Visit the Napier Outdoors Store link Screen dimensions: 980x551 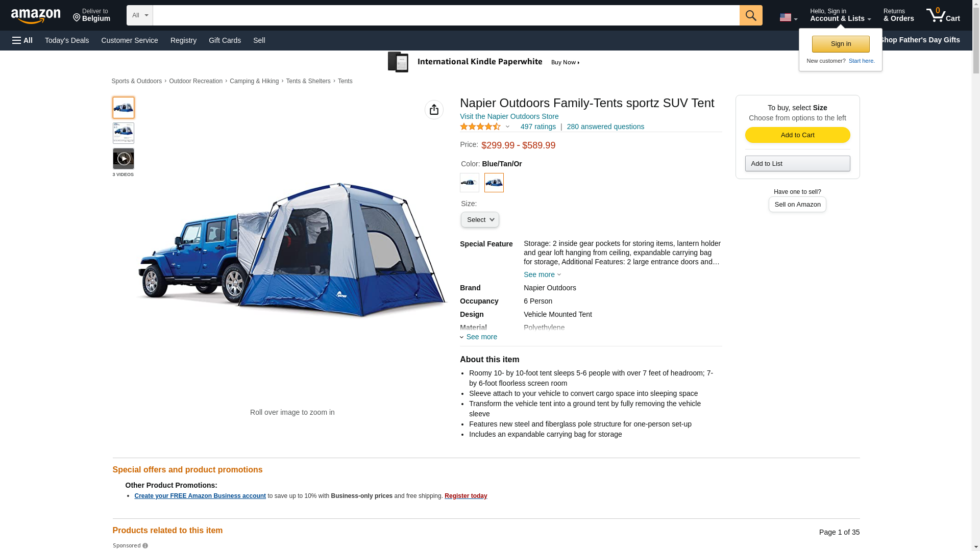click(509, 116)
